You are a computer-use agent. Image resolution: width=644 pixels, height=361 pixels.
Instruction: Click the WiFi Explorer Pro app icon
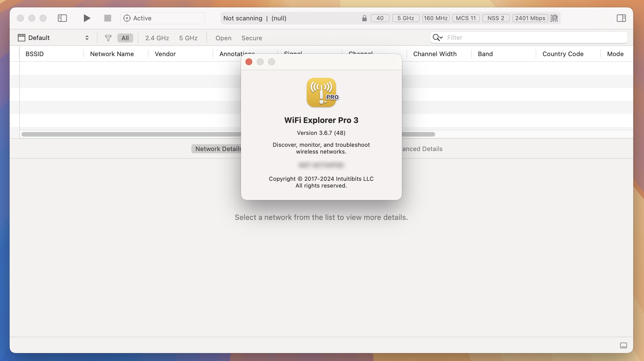[321, 92]
